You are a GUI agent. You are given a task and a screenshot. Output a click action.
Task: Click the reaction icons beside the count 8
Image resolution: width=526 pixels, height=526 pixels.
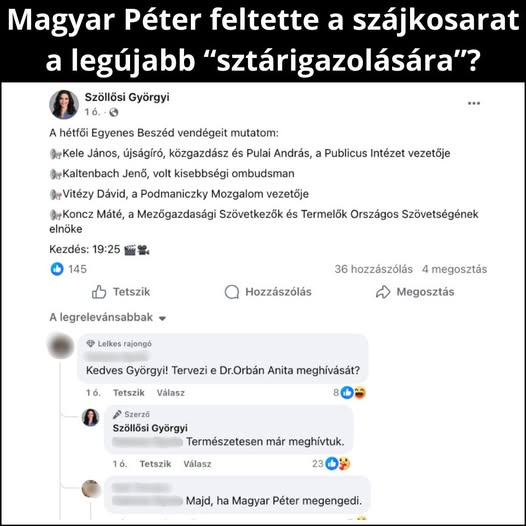[353, 392]
